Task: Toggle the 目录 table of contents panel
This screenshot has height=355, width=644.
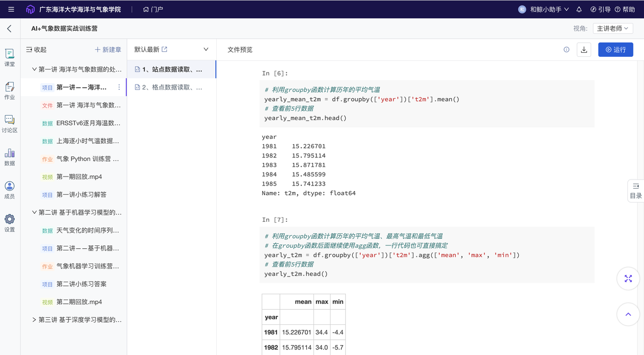Action: pos(636,191)
